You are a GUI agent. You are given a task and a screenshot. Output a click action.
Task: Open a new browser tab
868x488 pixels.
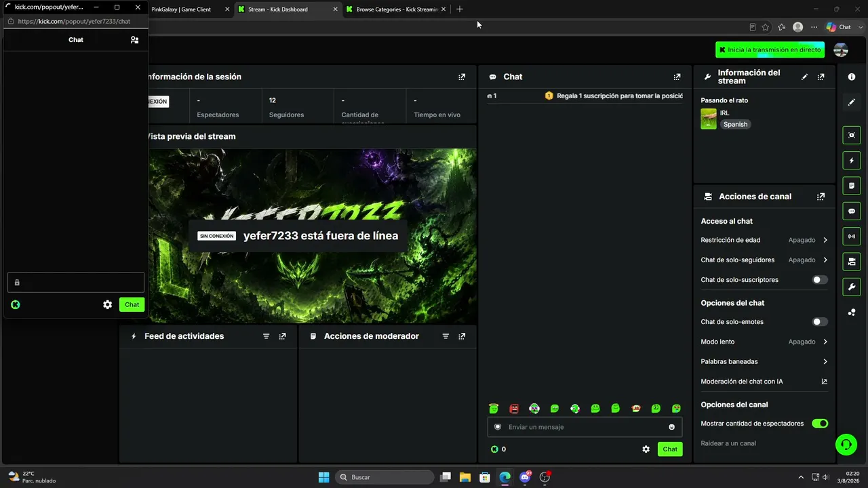[x=460, y=9]
